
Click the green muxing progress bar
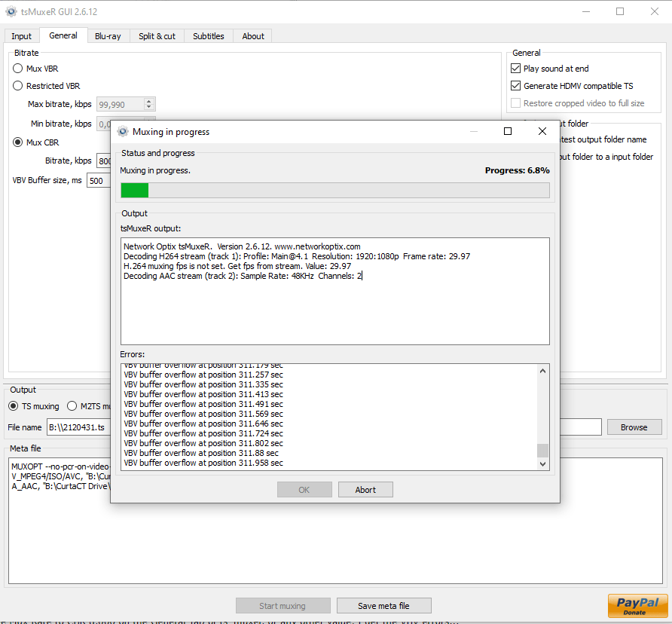(134, 190)
